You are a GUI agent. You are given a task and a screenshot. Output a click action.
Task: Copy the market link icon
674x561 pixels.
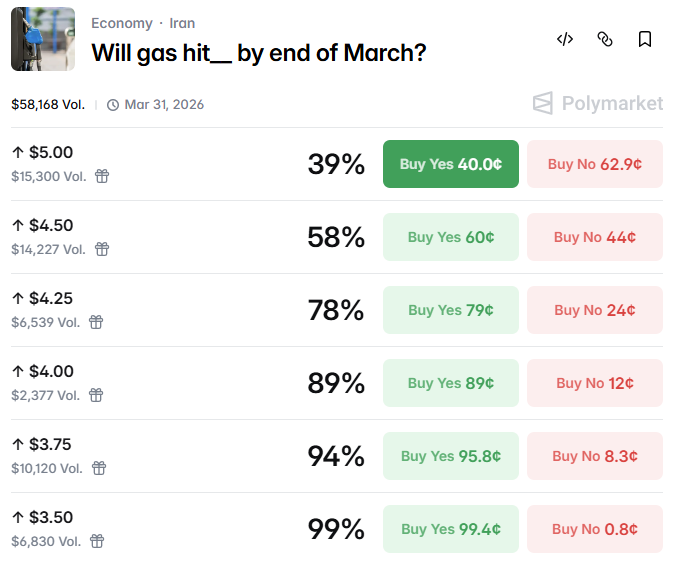click(x=605, y=39)
